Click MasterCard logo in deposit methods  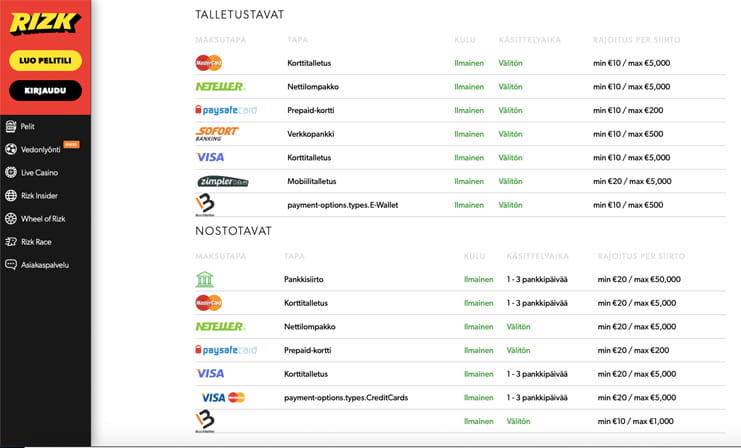click(x=209, y=63)
